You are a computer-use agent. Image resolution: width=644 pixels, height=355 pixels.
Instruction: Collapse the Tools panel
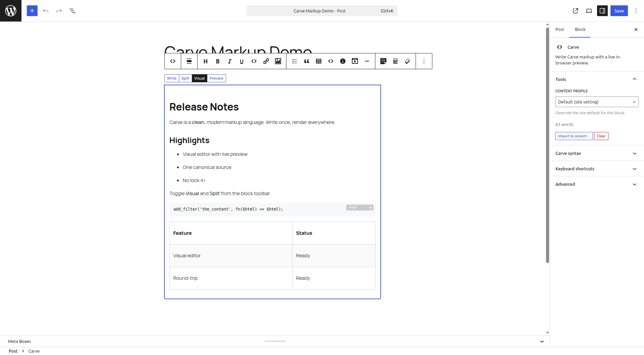click(597, 79)
